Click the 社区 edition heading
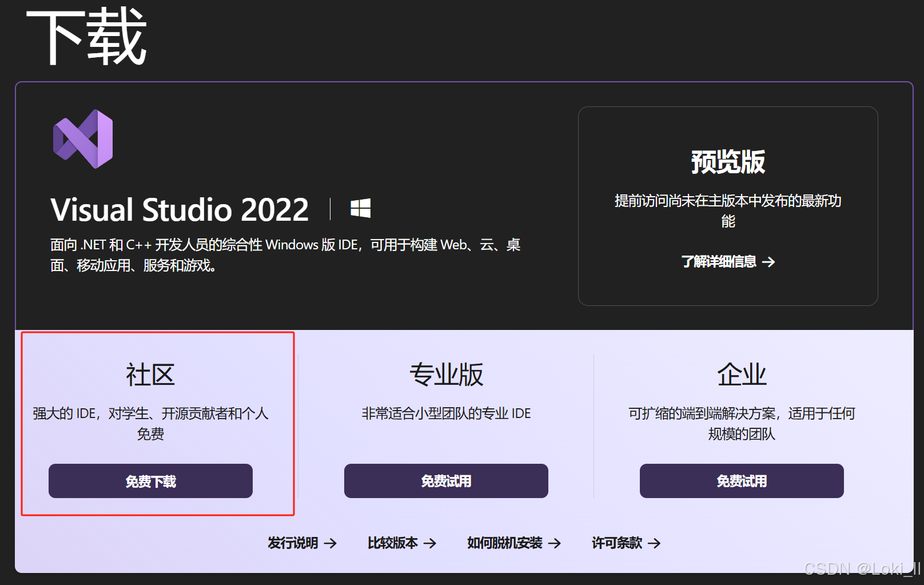 point(150,375)
